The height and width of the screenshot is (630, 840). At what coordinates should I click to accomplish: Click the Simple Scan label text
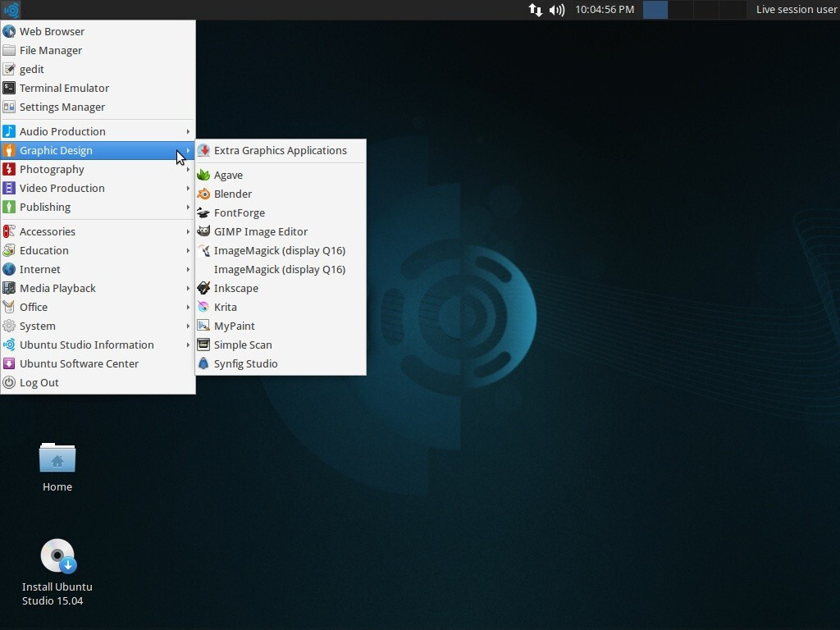click(x=243, y=345)
